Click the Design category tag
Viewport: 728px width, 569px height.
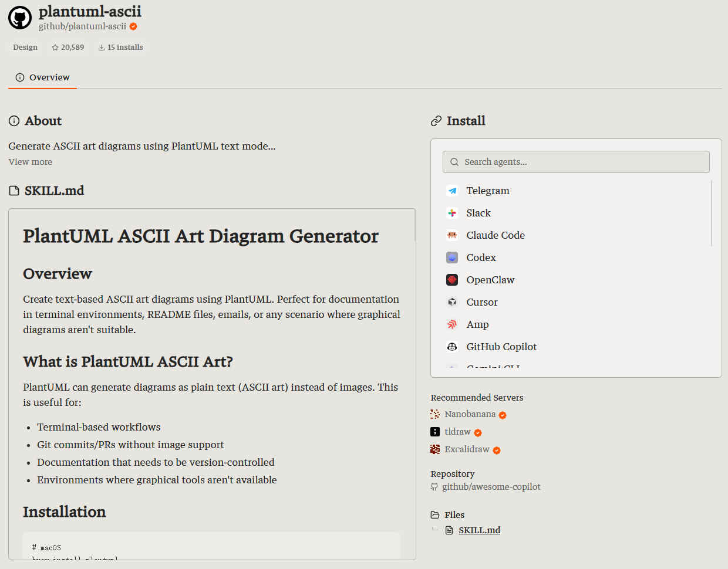[x=25, y=48]
